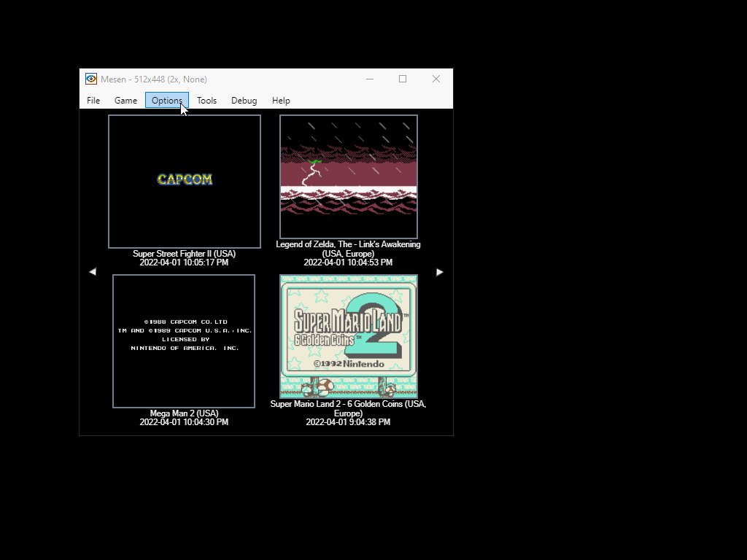Viewport: 747px width, 560px height.
Task: Click the timestamp "2022-04-01 10:04:30 PM"
Action: pos(184,422)
